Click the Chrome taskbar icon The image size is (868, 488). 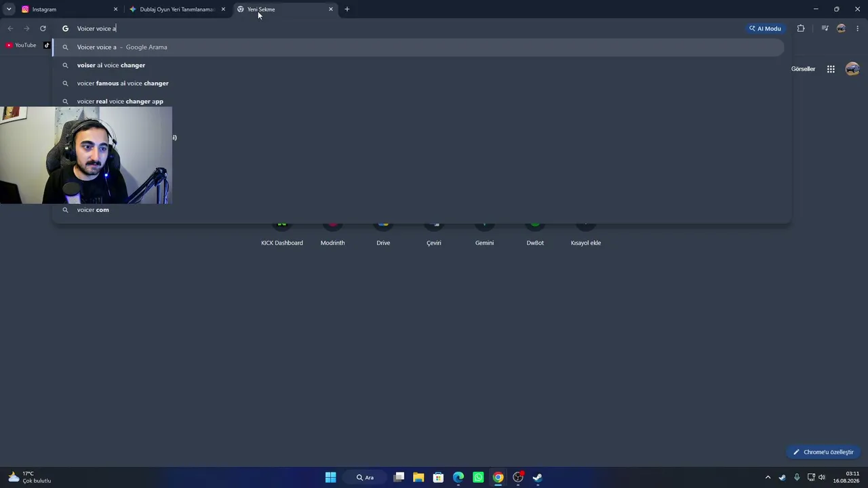click(498, 477)
